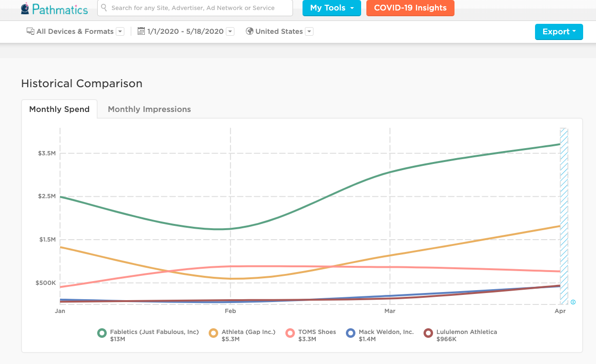This screenshot has height=364, width=596.
Task: Click the calendar date range icon
Action: [x=141, y=31]
